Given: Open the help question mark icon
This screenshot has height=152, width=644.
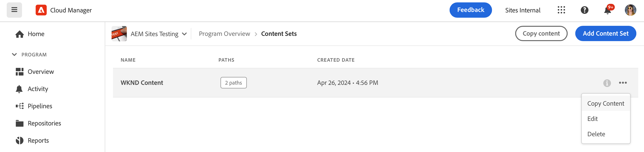Looking at the screenshot, I should click(x=584, y=10).
